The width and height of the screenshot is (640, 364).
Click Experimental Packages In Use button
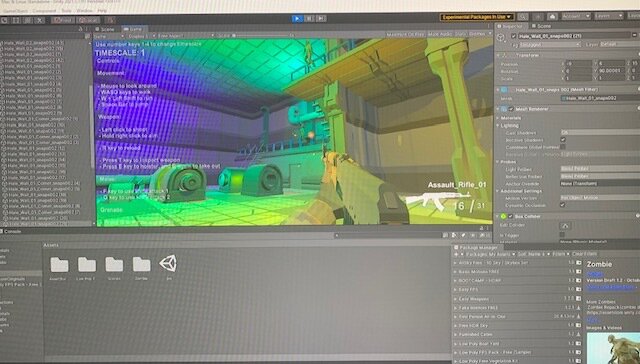pos(477,17)
